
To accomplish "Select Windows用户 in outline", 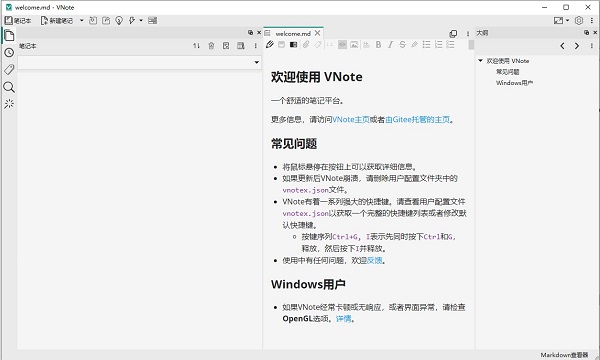I will 515,83.
